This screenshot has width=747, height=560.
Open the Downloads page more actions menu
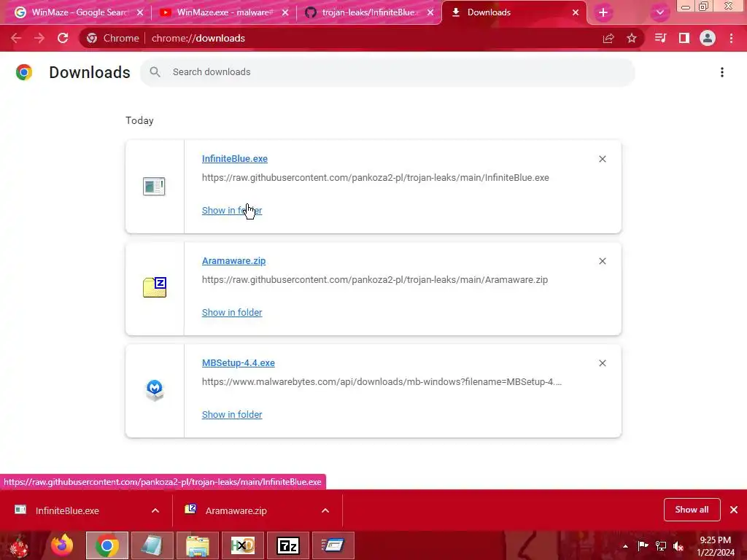coord(722,72)
